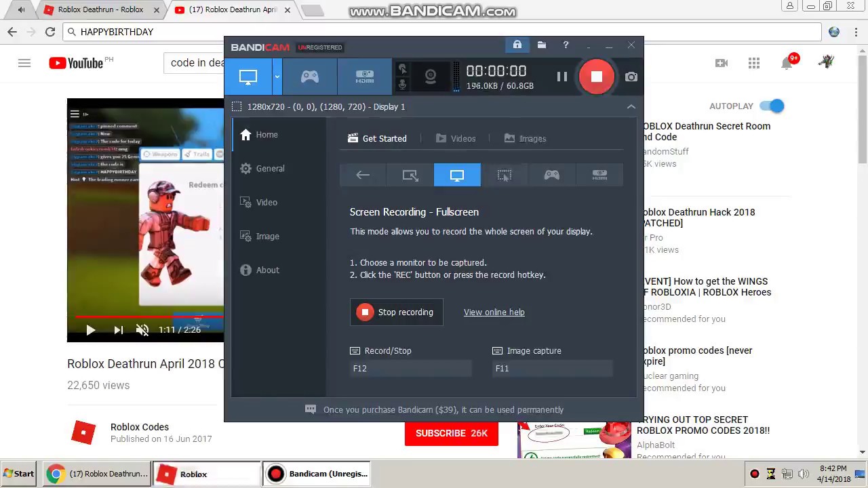This screenshot has width=868, height=488.
Task: Switch to Roblox Deathrun - Roblox tab
Action: coord(100,9)
